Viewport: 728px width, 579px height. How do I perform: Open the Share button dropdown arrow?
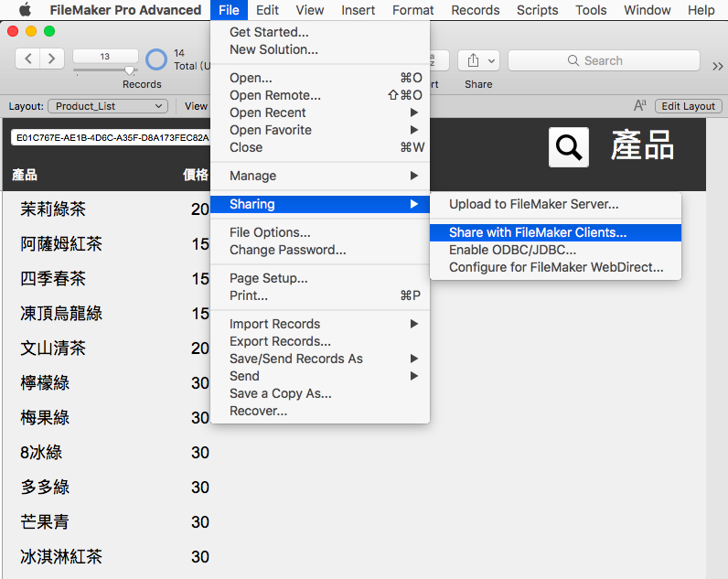[x=491, y=60]
